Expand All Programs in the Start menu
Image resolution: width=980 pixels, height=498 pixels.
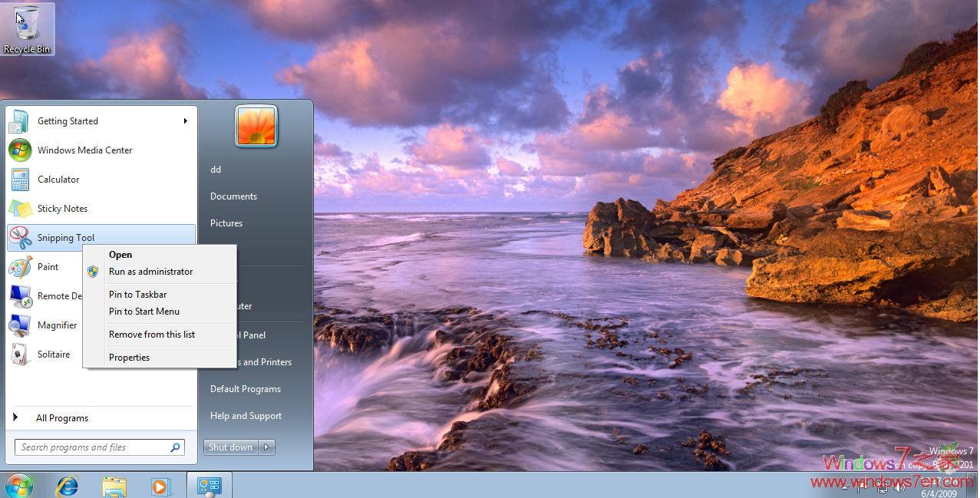coord(62,417)
